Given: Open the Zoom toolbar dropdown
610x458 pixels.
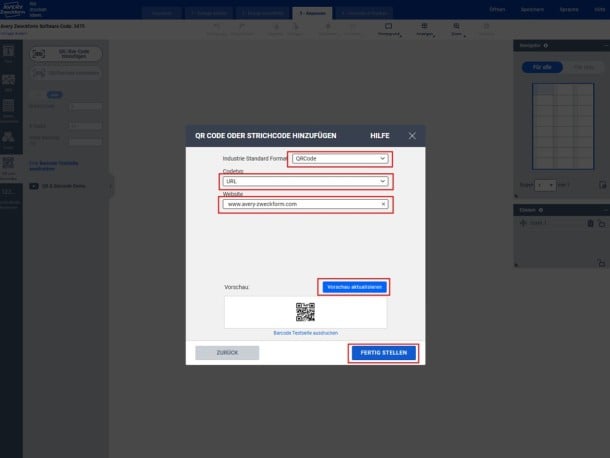Looking at the screenshot, I should 457,29.
